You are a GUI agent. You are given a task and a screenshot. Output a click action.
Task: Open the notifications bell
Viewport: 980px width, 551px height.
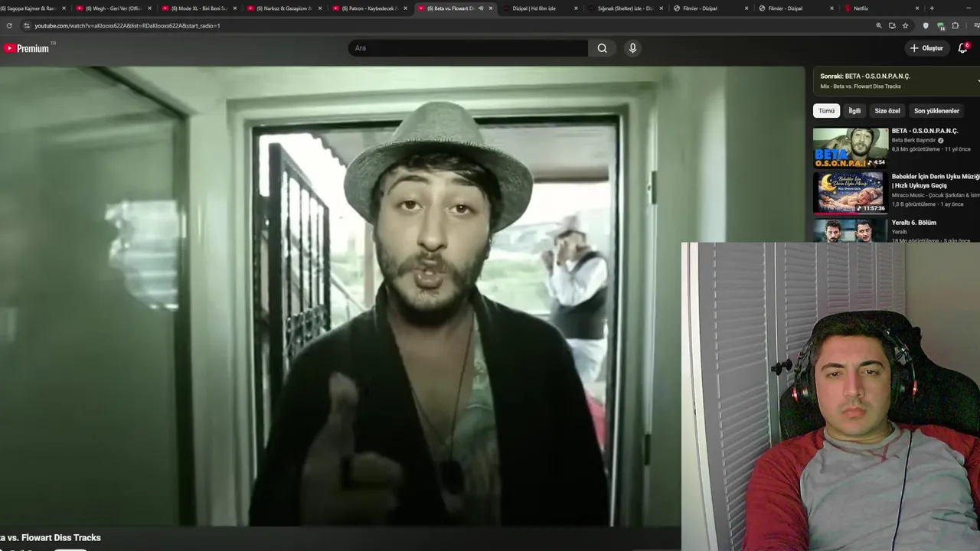click(962, 48)
